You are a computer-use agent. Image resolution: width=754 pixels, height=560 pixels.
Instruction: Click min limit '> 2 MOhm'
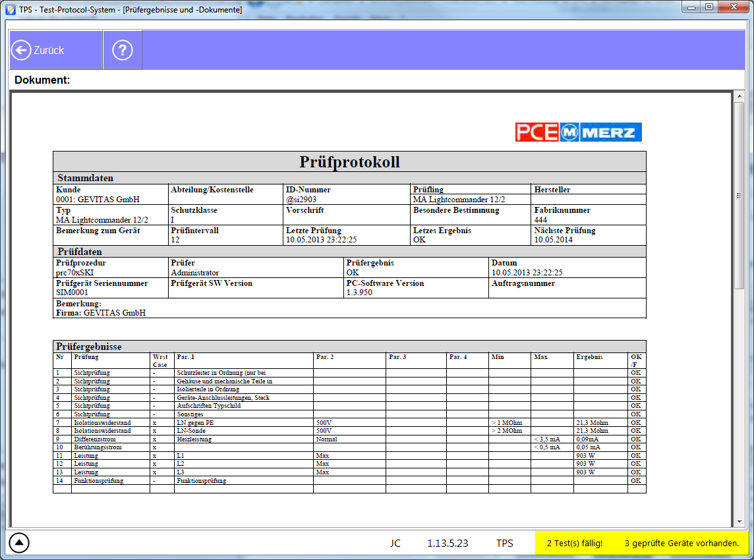point(507,431)
